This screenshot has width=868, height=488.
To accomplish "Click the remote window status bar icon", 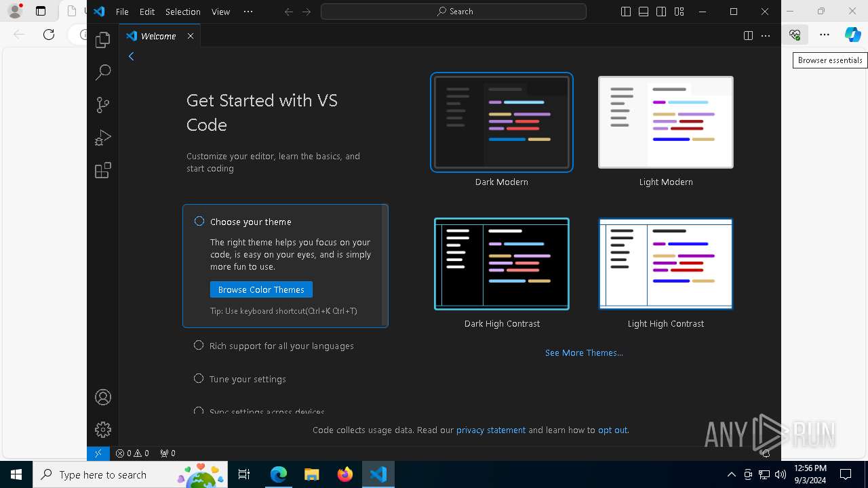I will pos(98,453).
